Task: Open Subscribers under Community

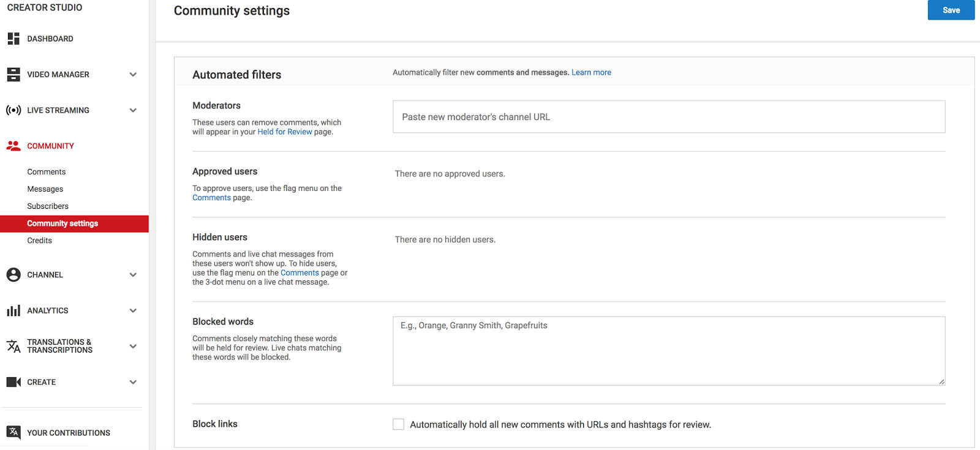Action: (48, 206)
